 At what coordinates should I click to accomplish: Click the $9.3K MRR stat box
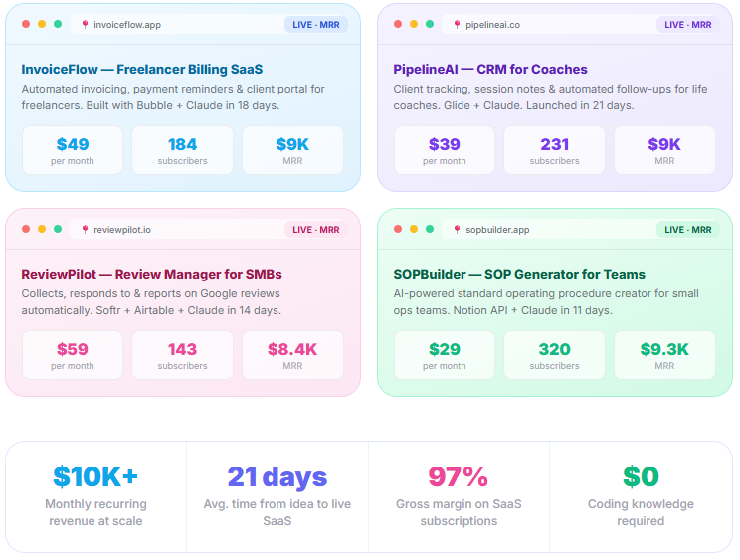[x=664, y=355]
